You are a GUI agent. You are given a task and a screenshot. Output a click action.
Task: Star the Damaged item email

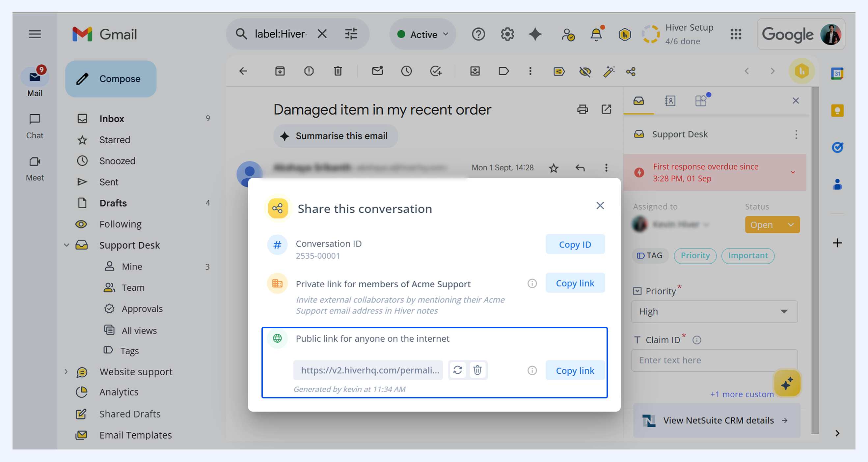[553, 168]
